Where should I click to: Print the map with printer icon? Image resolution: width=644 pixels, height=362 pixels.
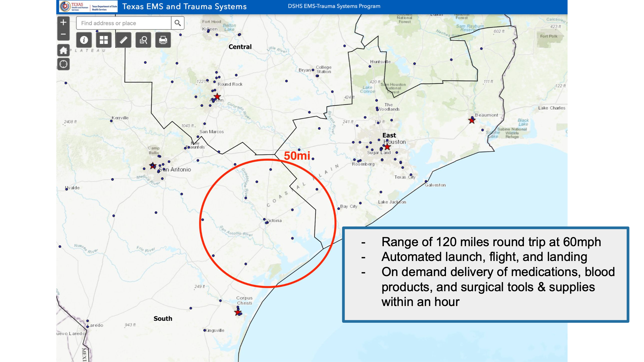(163, 40)
